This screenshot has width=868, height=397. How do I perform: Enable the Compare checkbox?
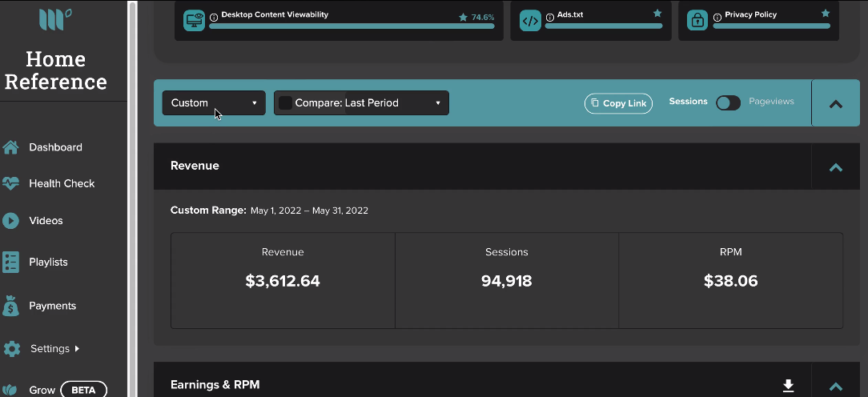(285, 103)
